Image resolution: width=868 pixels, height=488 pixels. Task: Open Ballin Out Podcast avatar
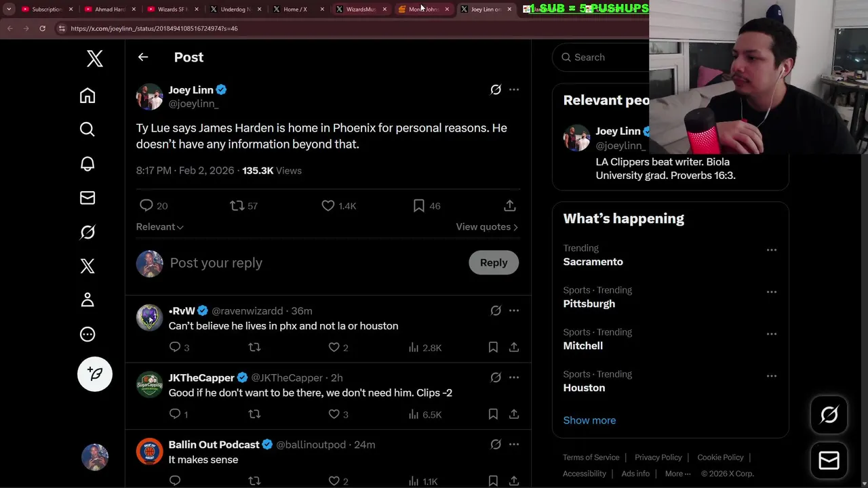149,452
